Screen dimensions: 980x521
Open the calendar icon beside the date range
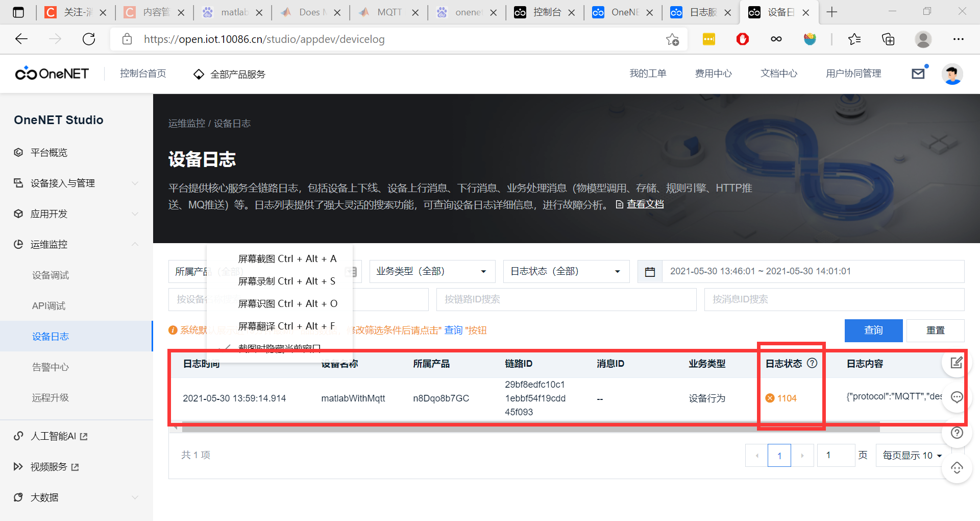(x=649, y=271)
